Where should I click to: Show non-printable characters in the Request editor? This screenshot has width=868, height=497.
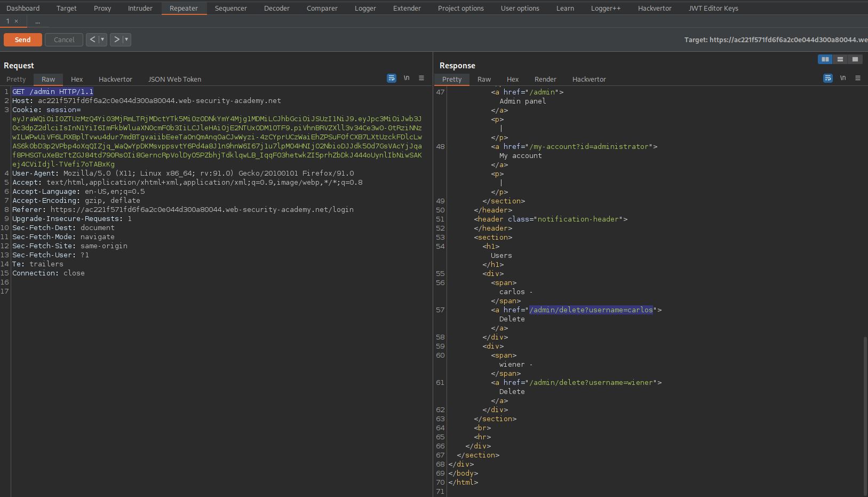[x=407, y=78]
